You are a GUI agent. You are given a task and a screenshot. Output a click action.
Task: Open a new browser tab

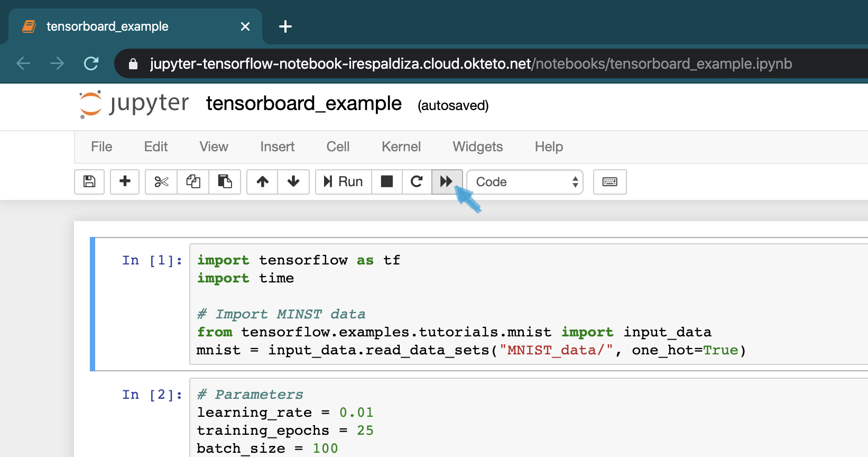click(285, 26)
